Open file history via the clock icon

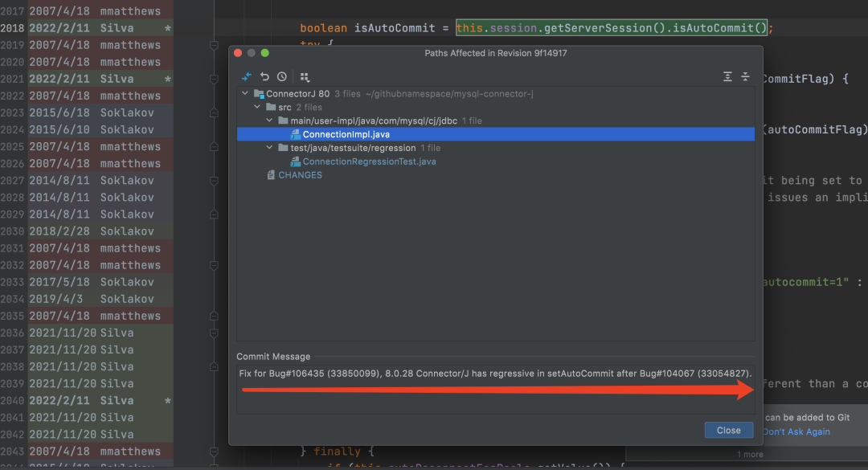point(282,76)
